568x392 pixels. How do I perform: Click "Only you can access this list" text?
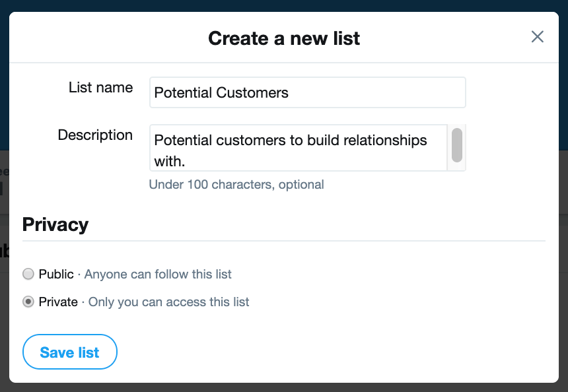coord(168,302)
